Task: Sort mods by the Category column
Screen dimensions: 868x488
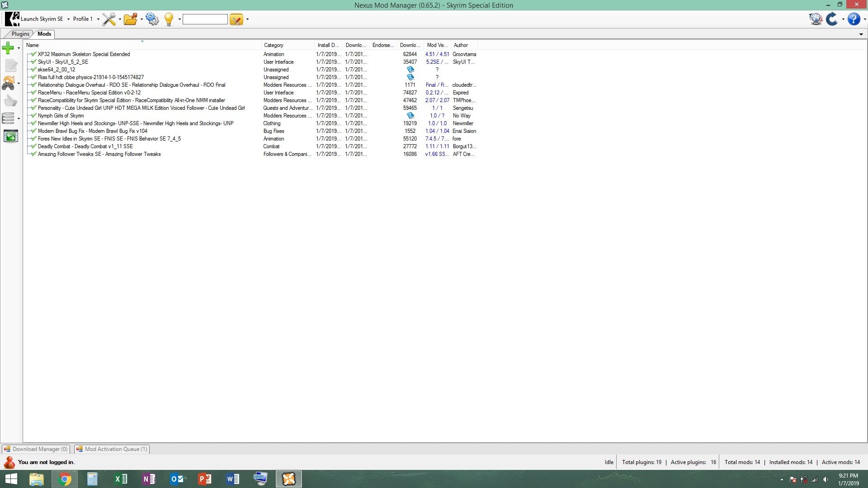Action: (x=288, y=45)
